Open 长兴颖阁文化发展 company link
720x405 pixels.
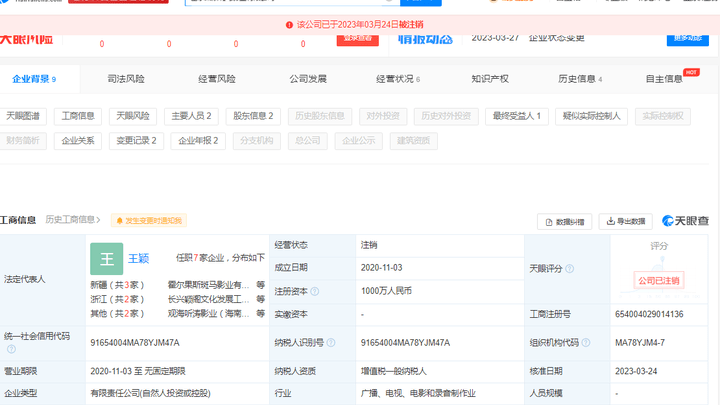(208, 299)
